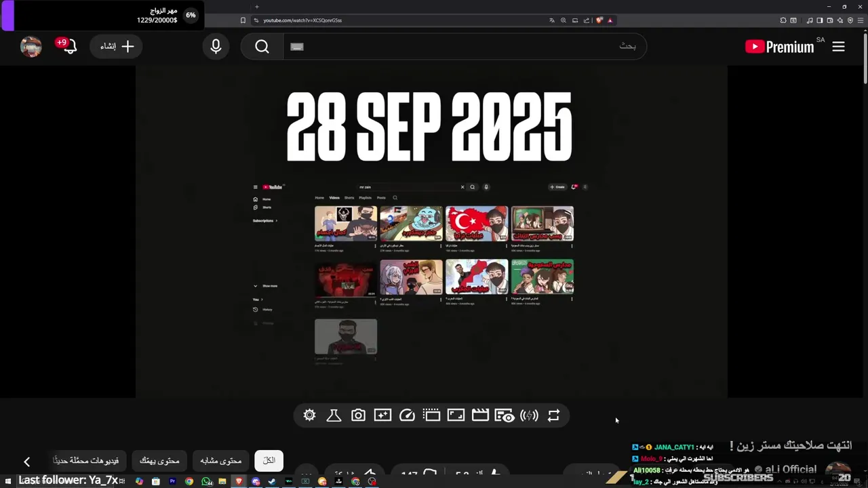Click the music note icon in browser toolbar
868x488 pixels.
[810, 20]
